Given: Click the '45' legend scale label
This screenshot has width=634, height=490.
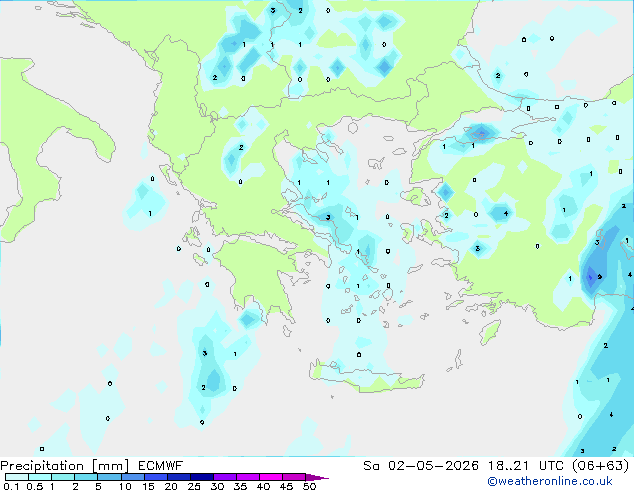Looking at the screenshot, I should pyautogui.click(x=286, y=486).
